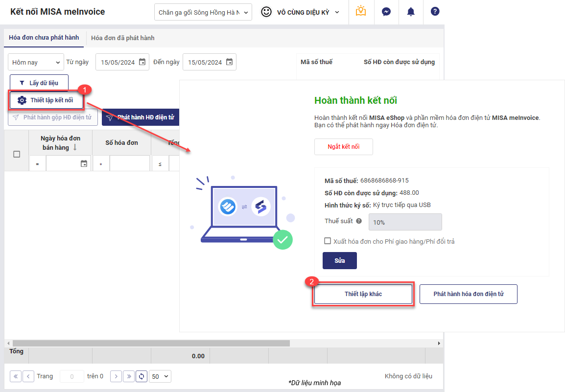Viewport: 565px width, 392px height.
Task: Open the Chăn ga gối Sông Hồng store dropdown
Action: point(203,12)
